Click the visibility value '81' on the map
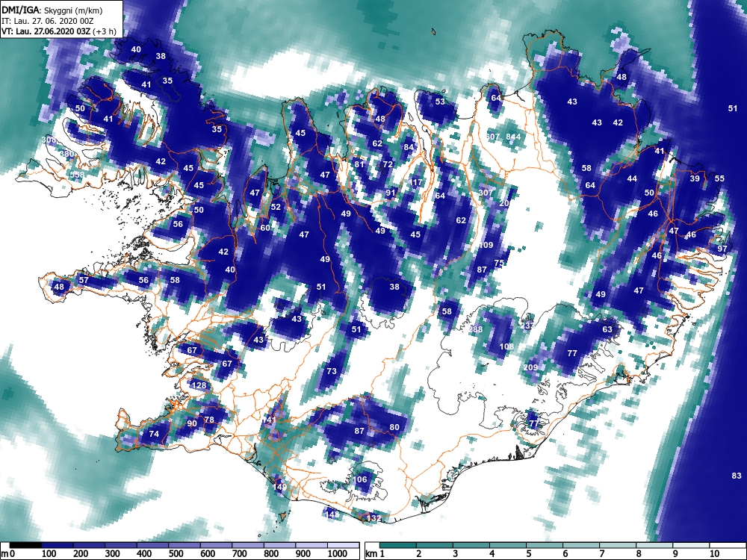This screenshot has width=747, height=560. click(359, 165)
